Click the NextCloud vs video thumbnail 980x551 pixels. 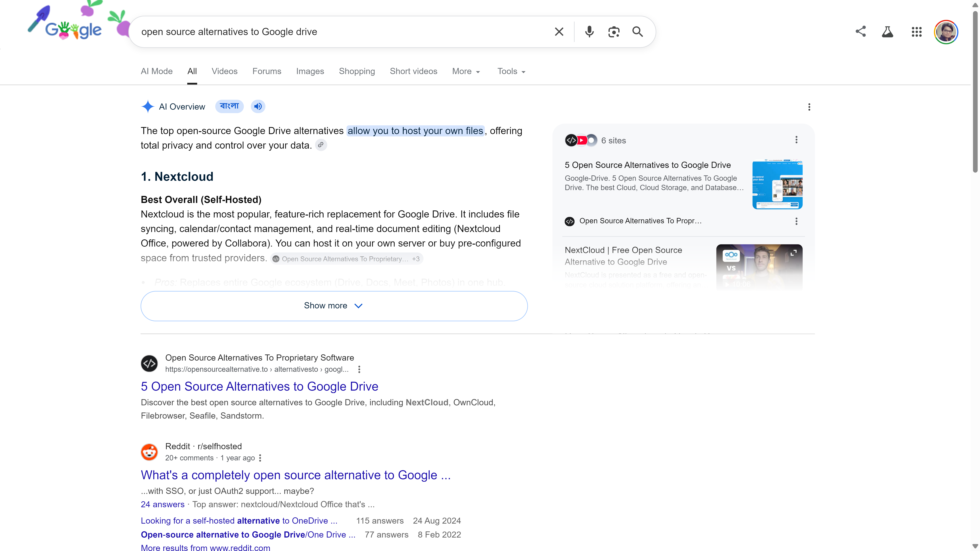tap(759, 267)
